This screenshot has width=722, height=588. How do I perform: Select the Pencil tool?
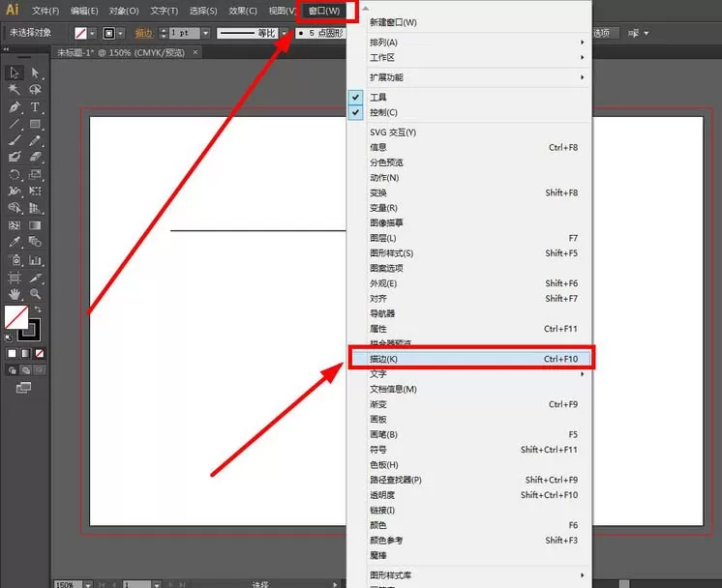[35, 140]
